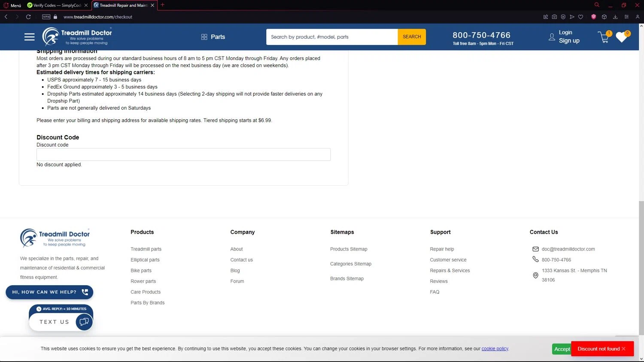This screenshot has height=362, width=644.
Task: Click the page vertical scrollbar
Action: (641, 268)
